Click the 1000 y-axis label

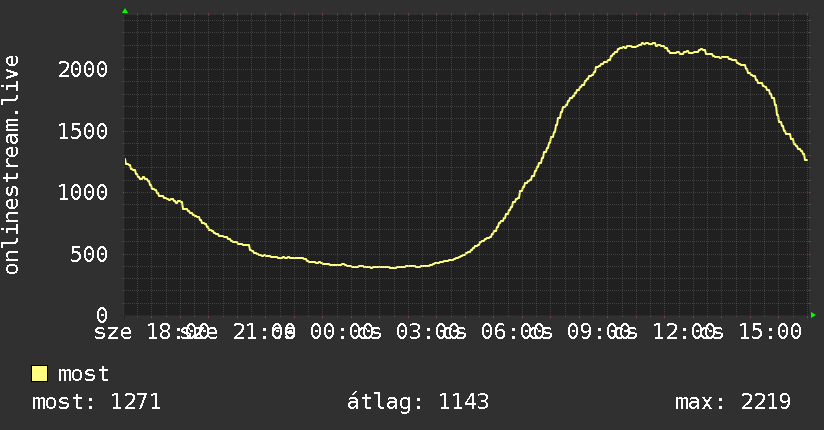[83, 192]
